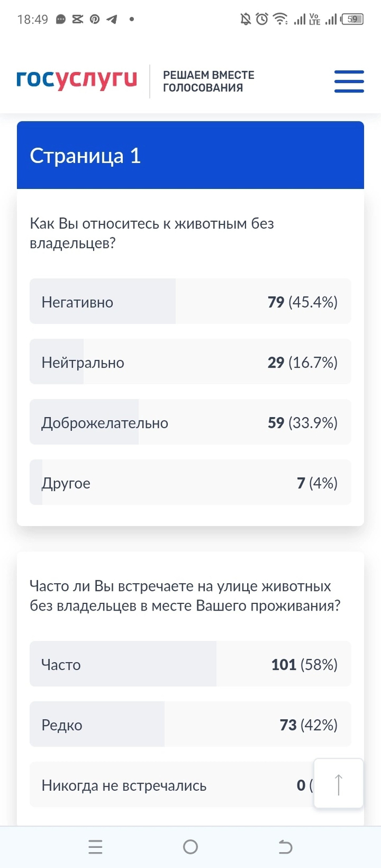The height and width of the screenshot is (868, 381).
Task: Tap the Android back navigation icon
Action: click(x=285, y=846)
